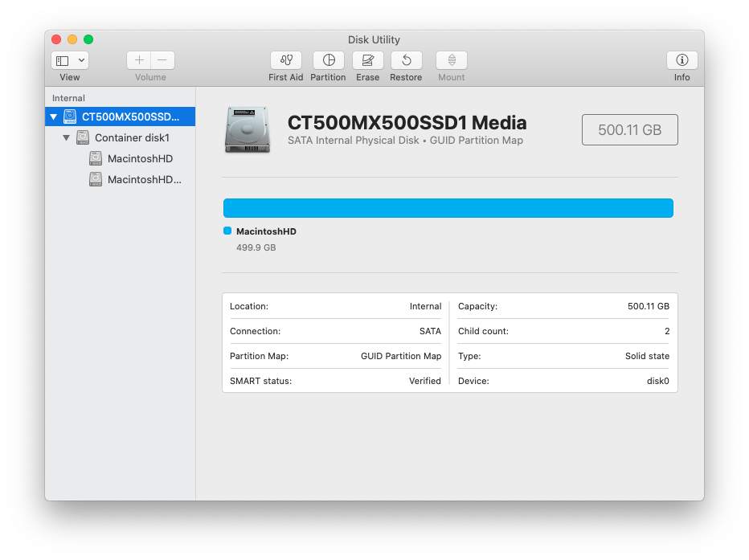Select Container disk1 in sidebar
The width and height of the screenshot is (749, 560).
pyautogui.click(x=120, y=138)
